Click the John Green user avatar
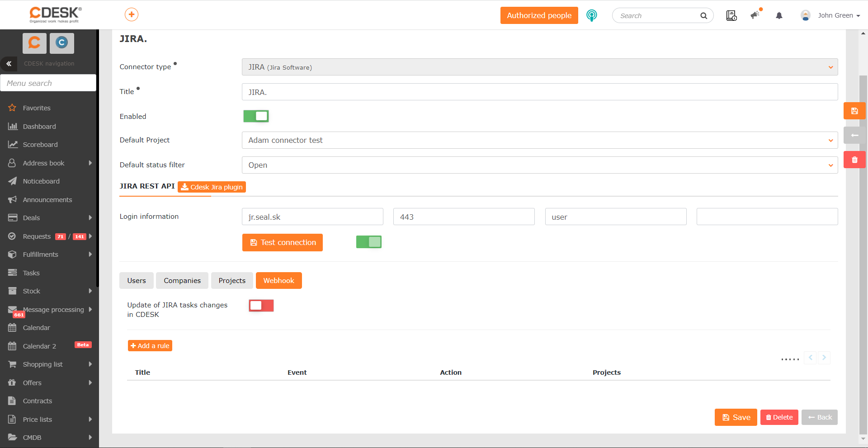Viewport: 868px width, 448px height. pyautogui.click(x=806, y=15)
